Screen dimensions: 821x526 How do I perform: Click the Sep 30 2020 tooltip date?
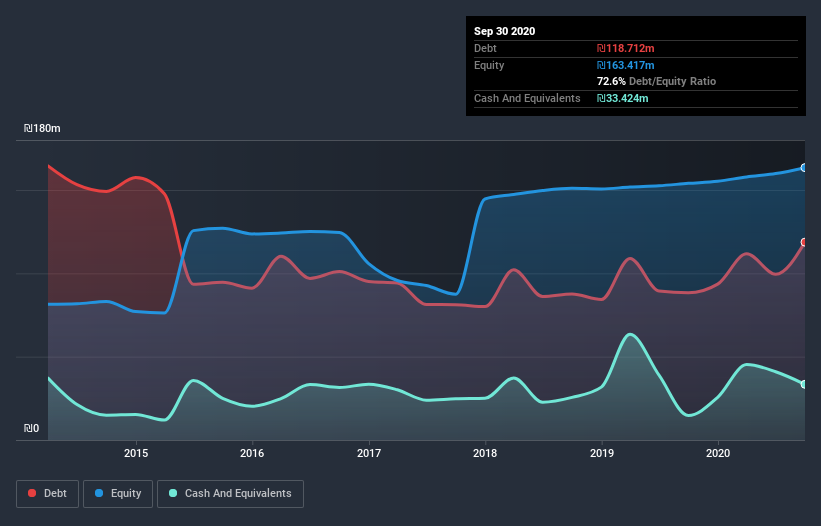504,31
